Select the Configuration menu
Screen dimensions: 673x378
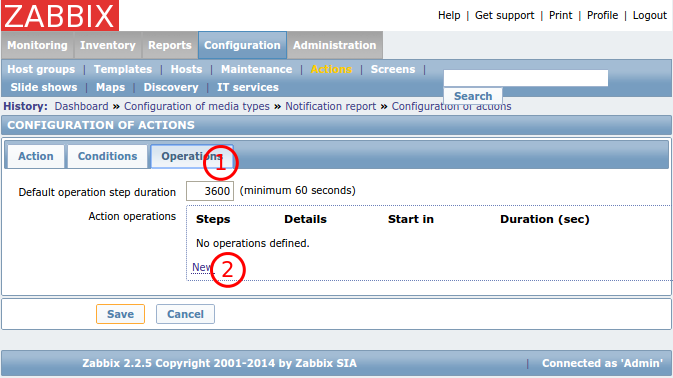242,45
